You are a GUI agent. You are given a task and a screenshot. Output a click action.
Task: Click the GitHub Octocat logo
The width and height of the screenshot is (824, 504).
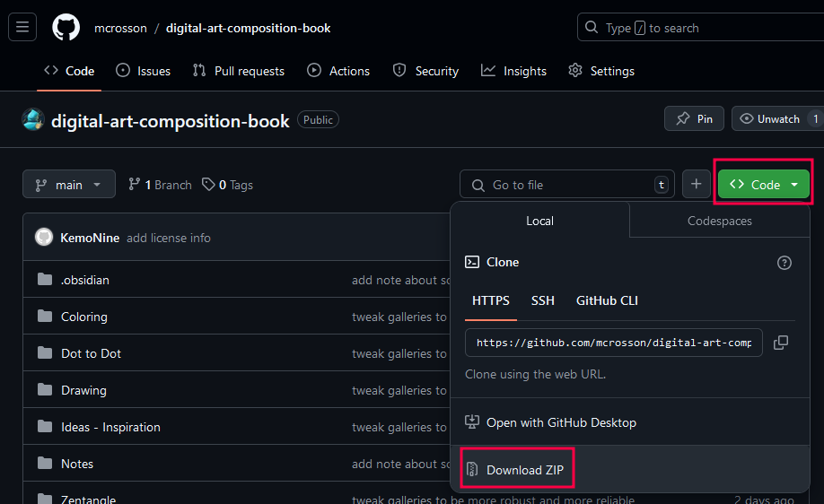tap(66, 27)
